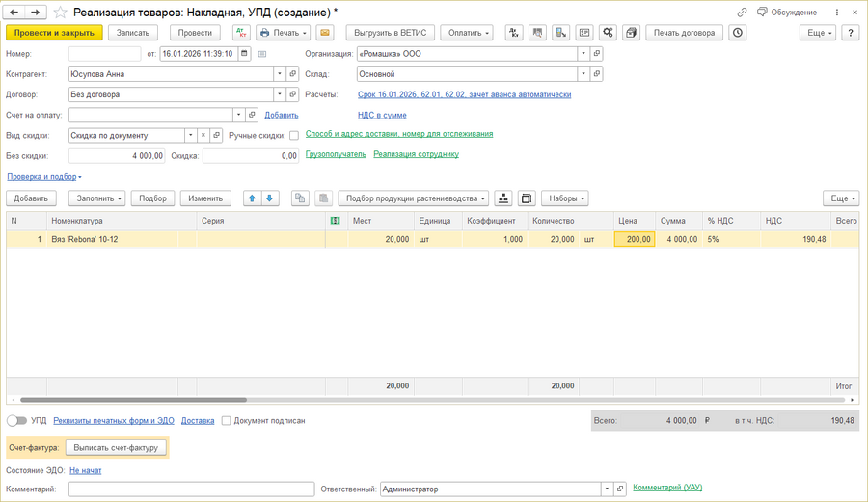Click the clock icon beside Печать договора
Screen dimensions: 868x502
(738, 33)
